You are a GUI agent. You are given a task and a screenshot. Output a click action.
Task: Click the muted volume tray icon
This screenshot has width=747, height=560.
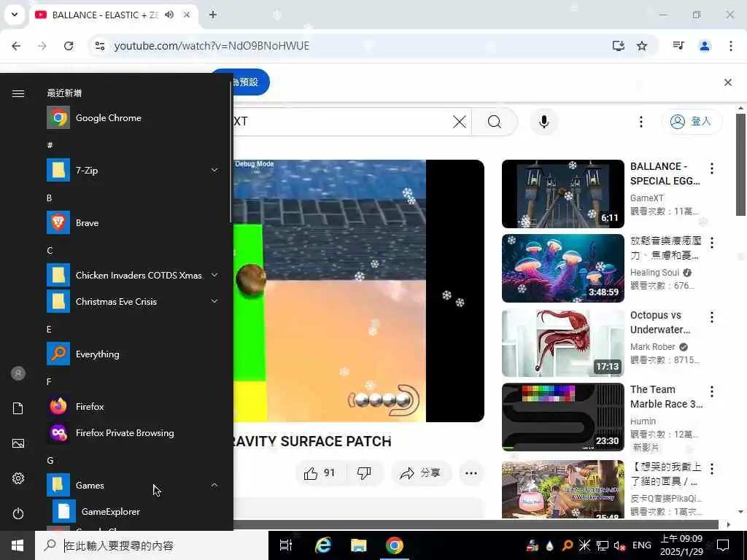tap(619, 545)
